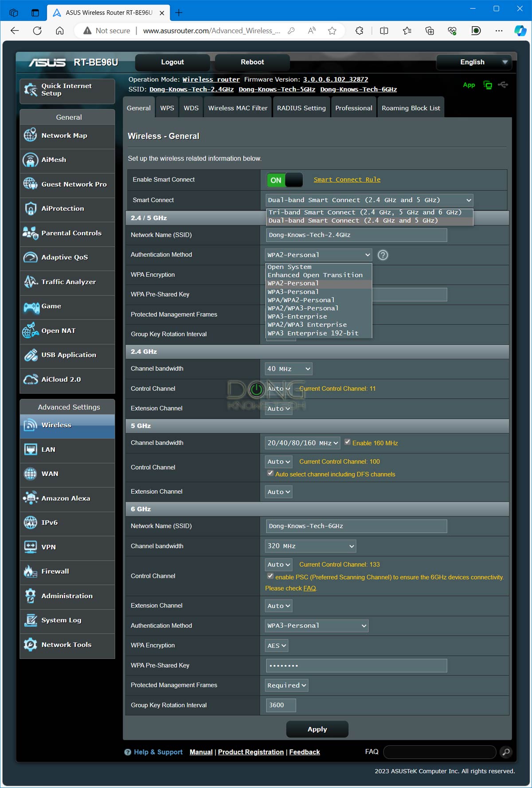Open 2.4 GHz channel bandwidth dropdown
The height and width of the screenshot is (788, 532).
click(289, 369)
